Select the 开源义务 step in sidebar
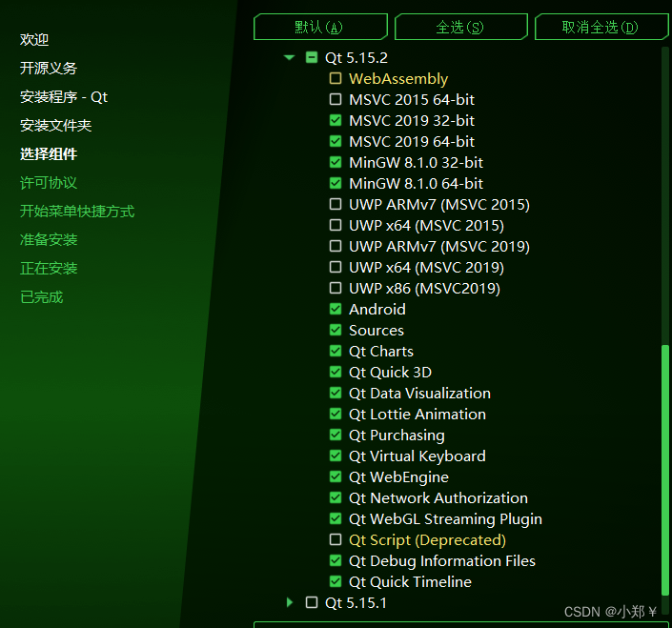672x628 pixels. 49,68
